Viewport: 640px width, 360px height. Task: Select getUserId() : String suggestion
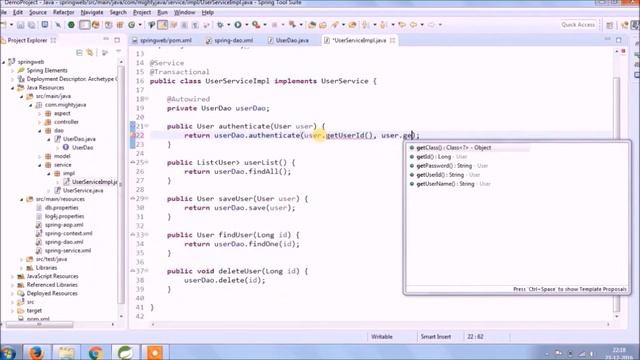pos(445,175)
